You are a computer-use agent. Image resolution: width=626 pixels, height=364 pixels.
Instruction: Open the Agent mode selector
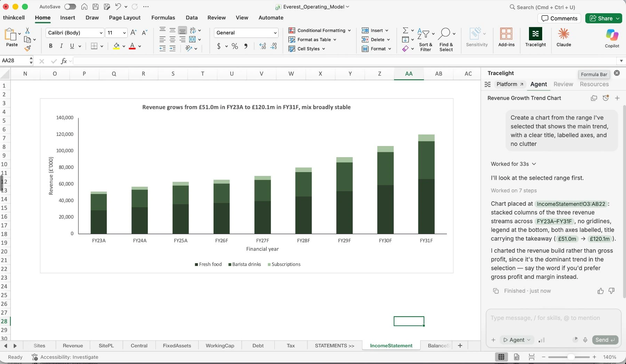[x=517, y=340]
